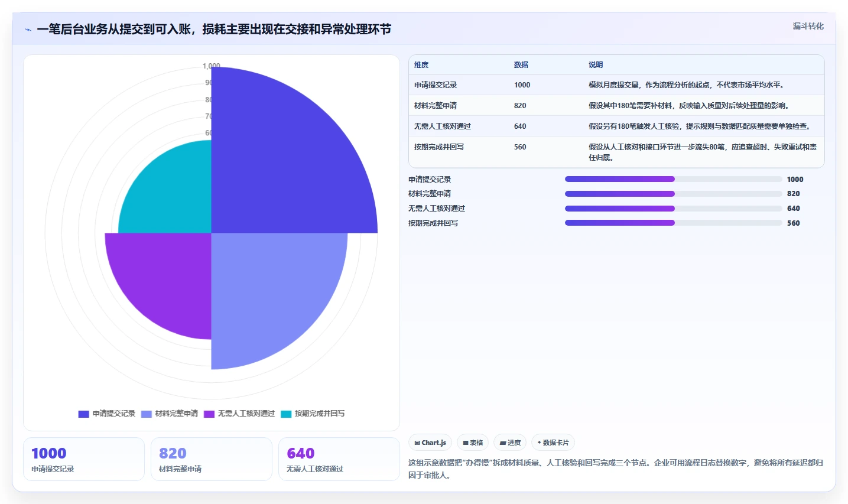Image resolution: width=848 pixels, height=504 pixels.
Task: Click the footnote paragraph starting 这组示意数据
Action: (x=616, y=469)
